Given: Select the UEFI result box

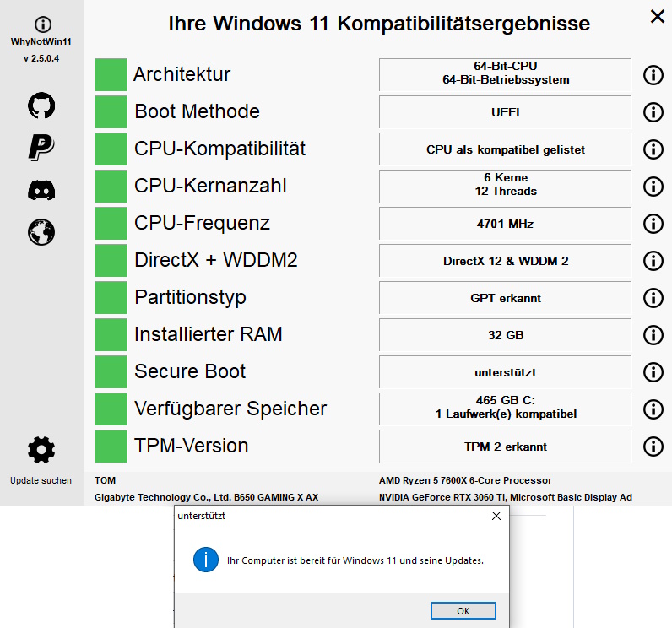Looking at the screenshot, I should (506, 112).
